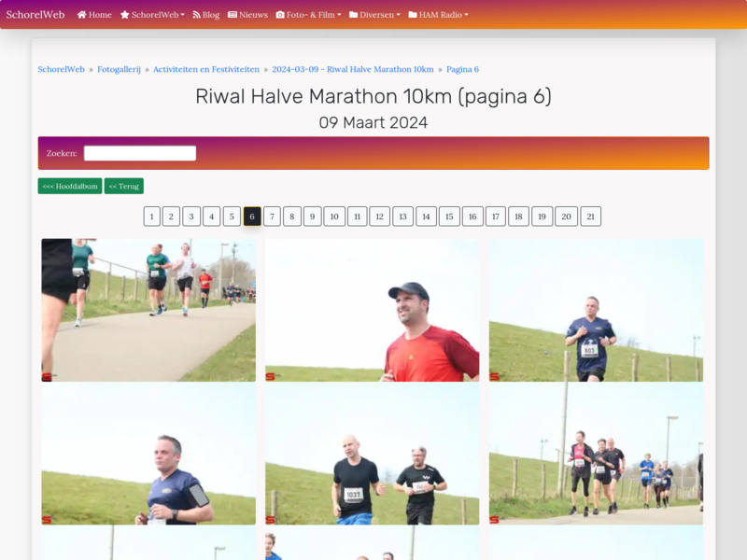The width and height of the screenshot is (747, 560).
Task: Go to gallery page 12
Action: coord(380,217)
